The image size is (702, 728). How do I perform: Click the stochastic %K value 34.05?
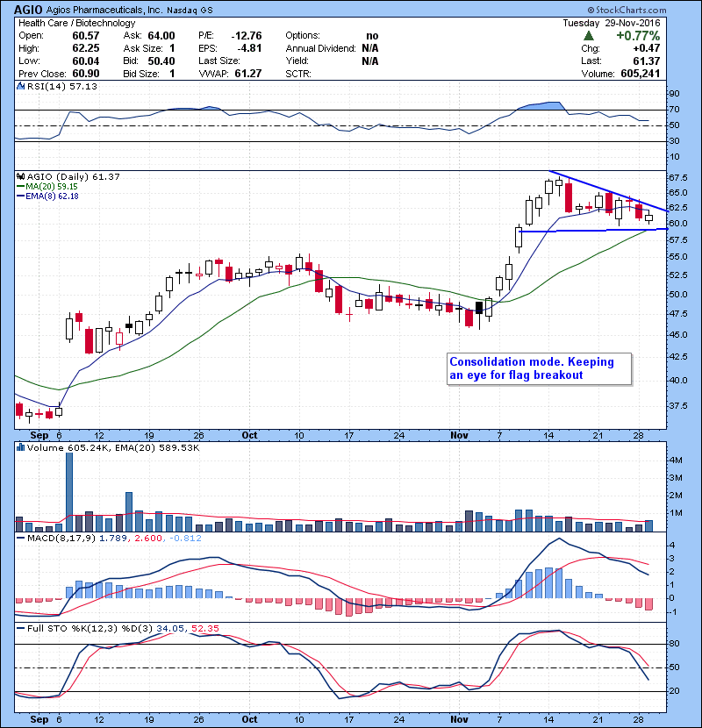click(170, 629)
